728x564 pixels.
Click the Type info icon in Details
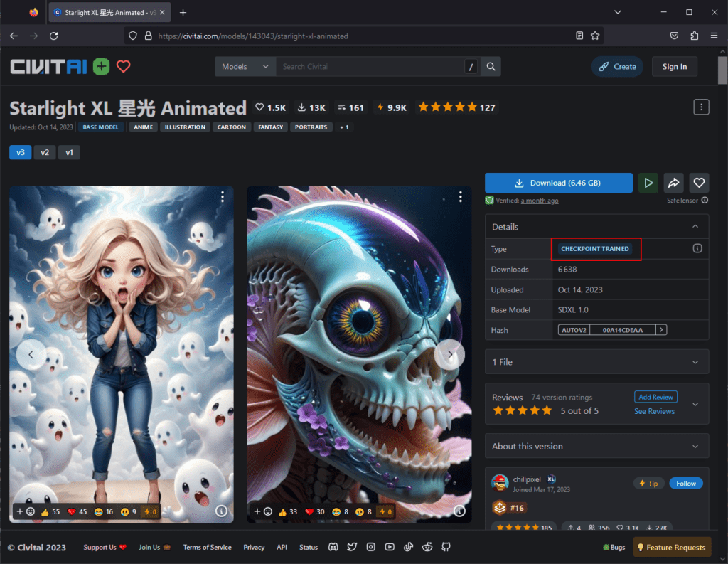tap(697, 249)
